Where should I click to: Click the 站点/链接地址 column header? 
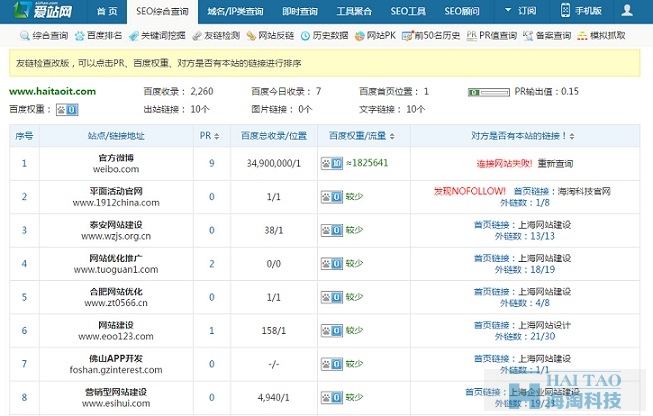116,136
